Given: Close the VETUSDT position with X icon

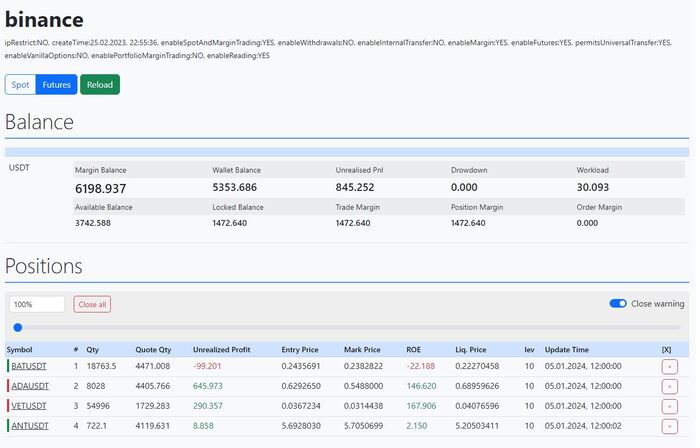Looking at the screenshot, I should pyautogui.click(x=669, y=406).
